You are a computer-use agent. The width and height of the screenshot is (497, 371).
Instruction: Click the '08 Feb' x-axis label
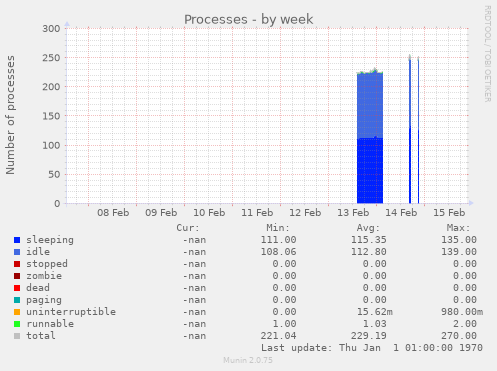113,213
